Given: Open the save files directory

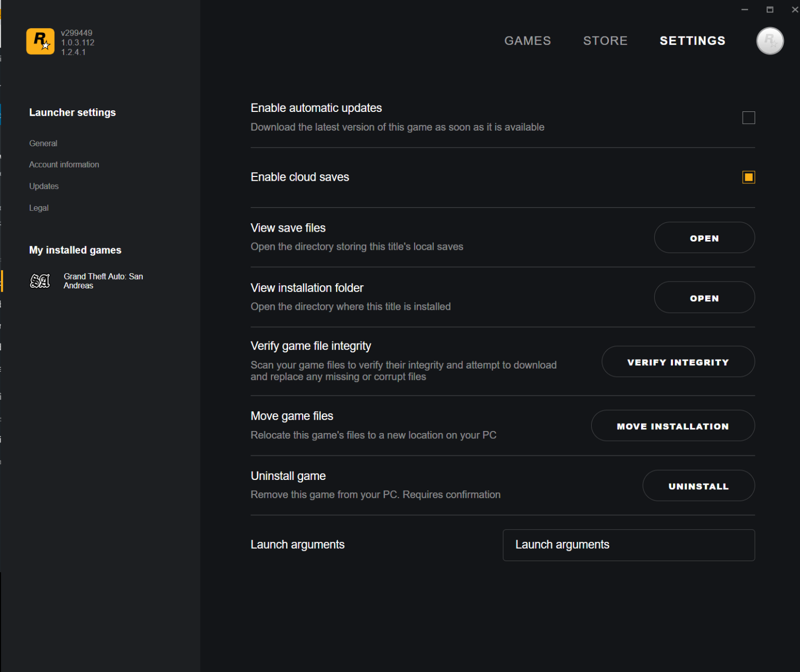Looking at the screenshot, I should pyautogui.click(x=704, y=238).
